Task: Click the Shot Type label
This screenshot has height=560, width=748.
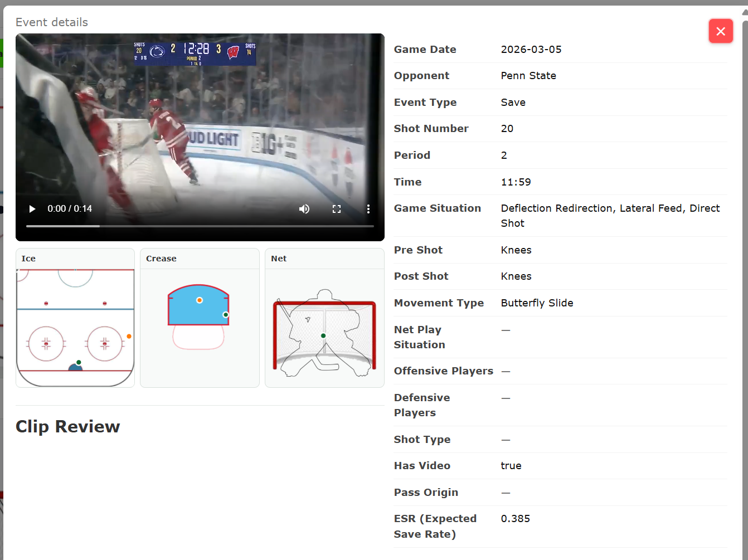Action: (x=422, y=440)
